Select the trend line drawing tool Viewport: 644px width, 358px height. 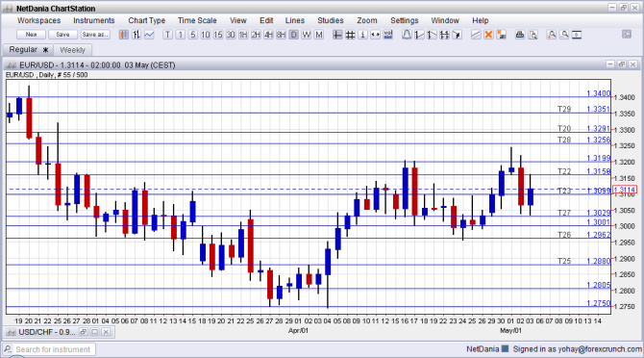click(x=476, y=35)
